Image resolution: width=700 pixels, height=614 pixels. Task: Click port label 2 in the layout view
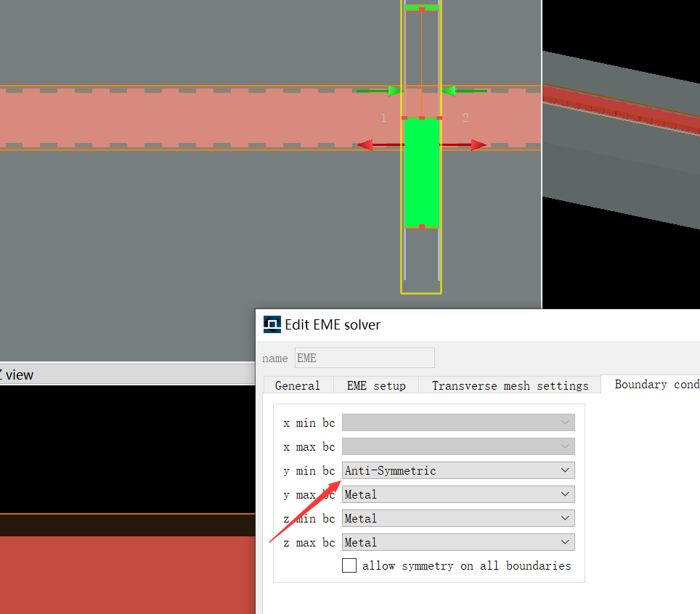pyautogui.click(x=465, y=118)
